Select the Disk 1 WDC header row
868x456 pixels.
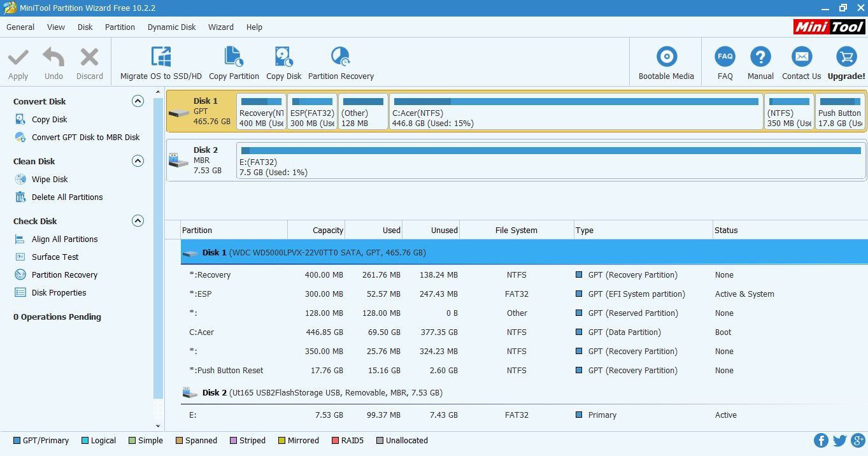point(524,252)
